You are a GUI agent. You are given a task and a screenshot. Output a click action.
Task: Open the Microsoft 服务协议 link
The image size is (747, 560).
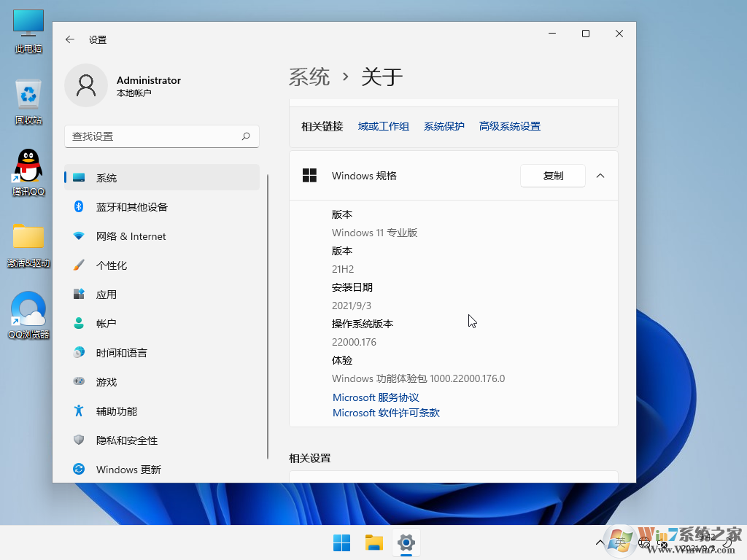(375, 397)
